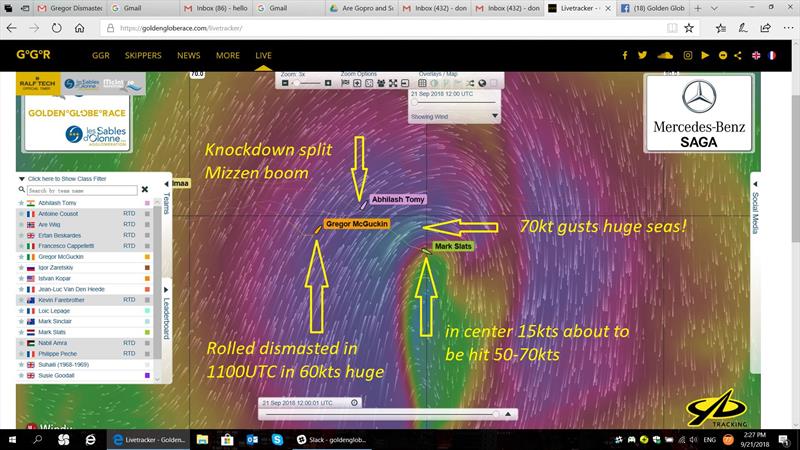Switch site language to French flag
The image size is (800, 450).
(x=772, y=55)
